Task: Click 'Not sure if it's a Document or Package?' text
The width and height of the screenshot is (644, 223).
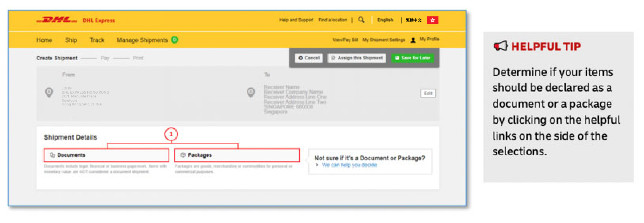Action: pyautogui.click(x=369, y=158)
